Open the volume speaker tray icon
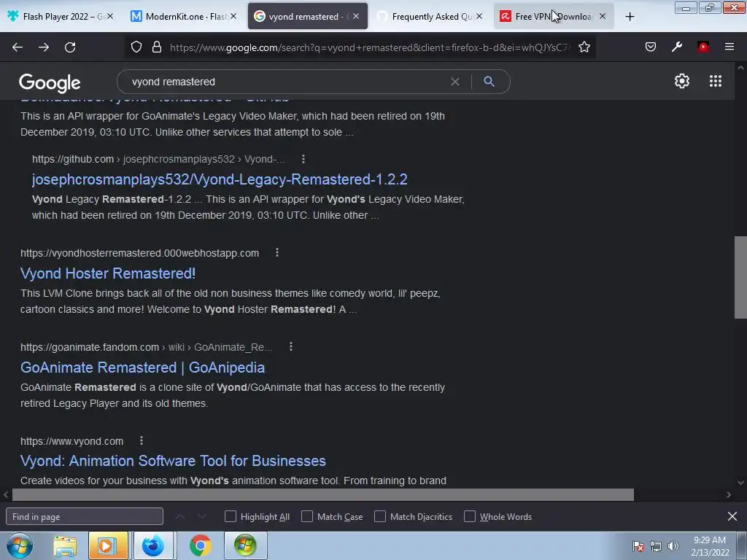Viewport: 747px width, 560px height. point(673,546)
